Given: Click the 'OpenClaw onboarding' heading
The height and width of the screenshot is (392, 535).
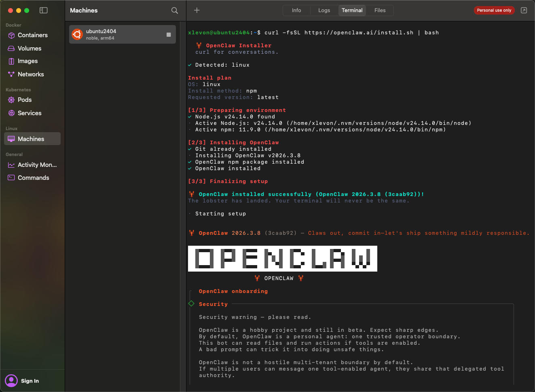Looking at the screenshot, I should pyautogui.click(x=233, y=291).
